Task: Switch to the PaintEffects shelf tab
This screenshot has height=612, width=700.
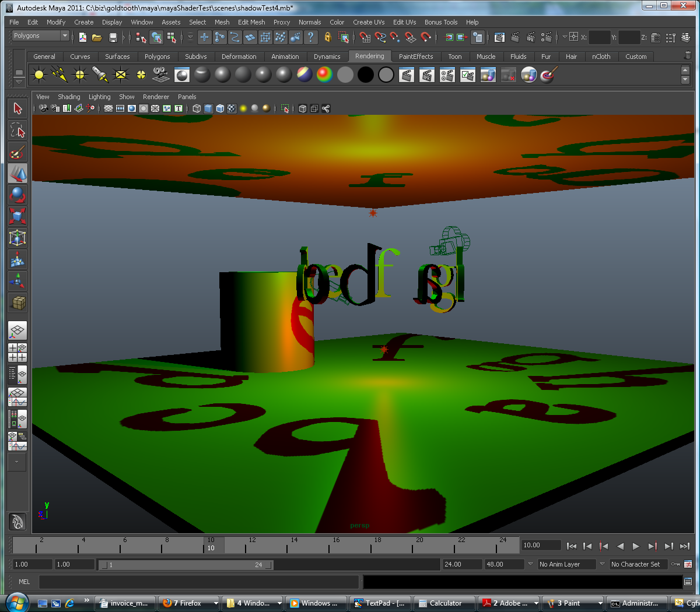Action: (x=416, y=57)
